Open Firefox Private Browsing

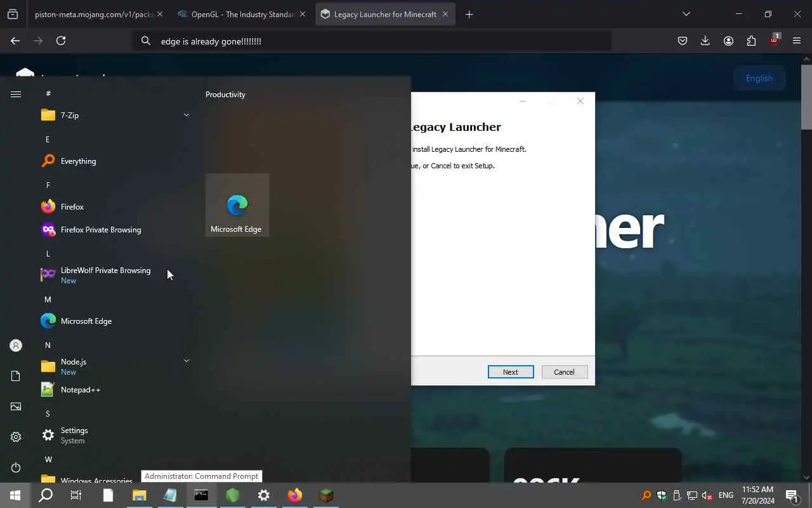tap(115, 230)
